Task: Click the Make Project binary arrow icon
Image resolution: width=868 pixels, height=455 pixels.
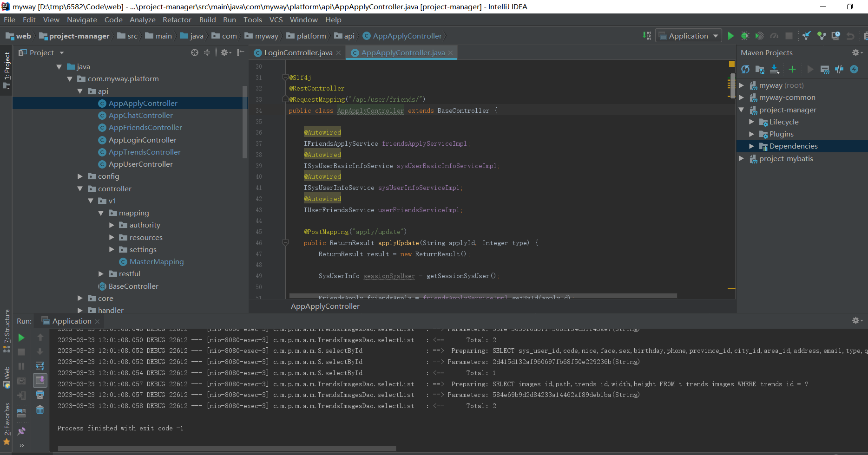Action: click(647, 36)
